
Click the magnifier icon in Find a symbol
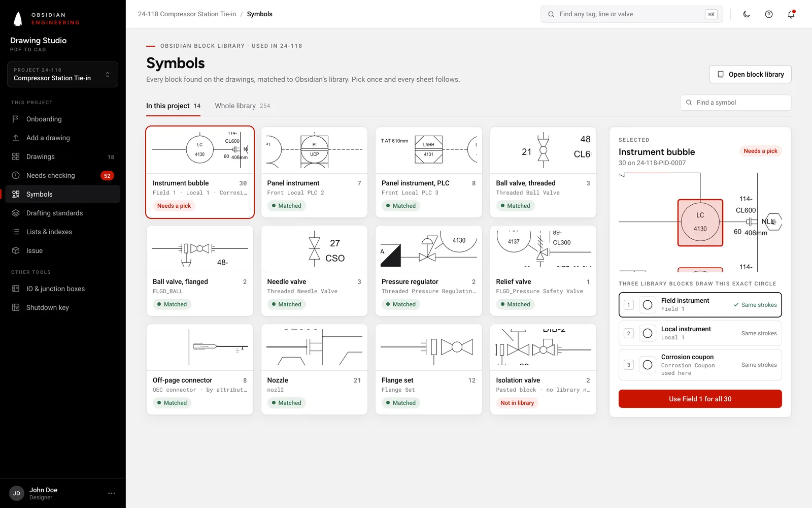pos(689,103)
